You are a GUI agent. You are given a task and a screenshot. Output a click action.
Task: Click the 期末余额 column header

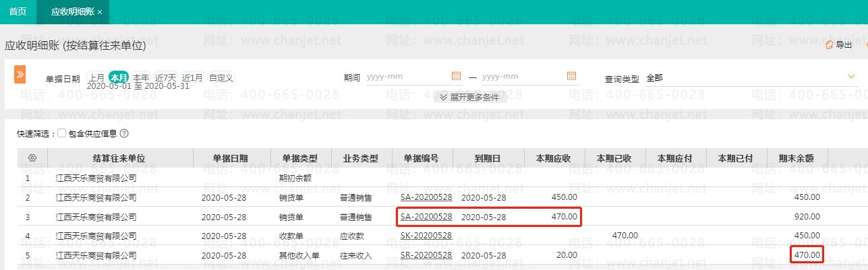pos(796,159)
